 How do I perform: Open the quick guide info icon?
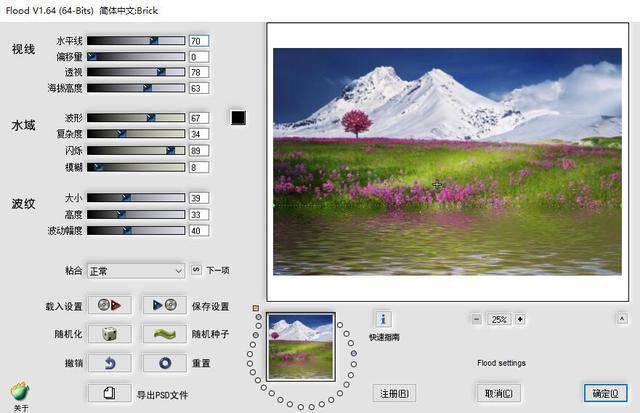(383, 319)
